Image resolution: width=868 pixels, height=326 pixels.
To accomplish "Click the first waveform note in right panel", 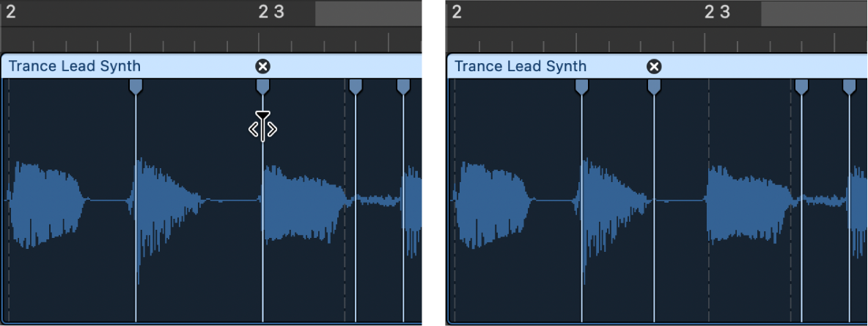I will coord(491,198).
